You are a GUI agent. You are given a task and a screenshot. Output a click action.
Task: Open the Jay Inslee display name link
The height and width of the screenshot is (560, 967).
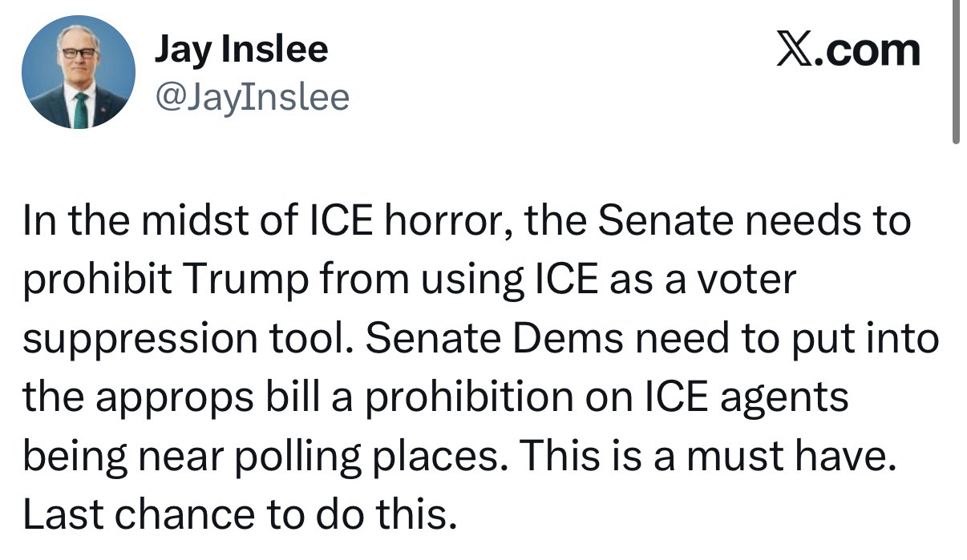pos(241,50)
